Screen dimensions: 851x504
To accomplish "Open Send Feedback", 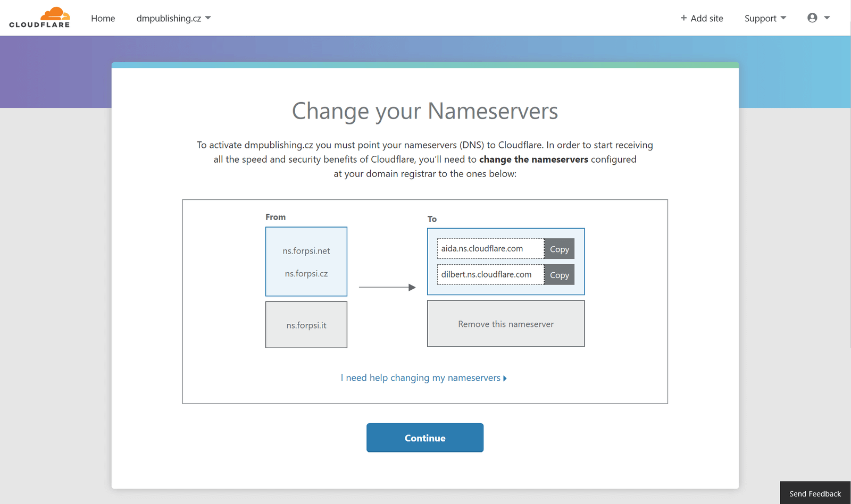I will (815, 493).
